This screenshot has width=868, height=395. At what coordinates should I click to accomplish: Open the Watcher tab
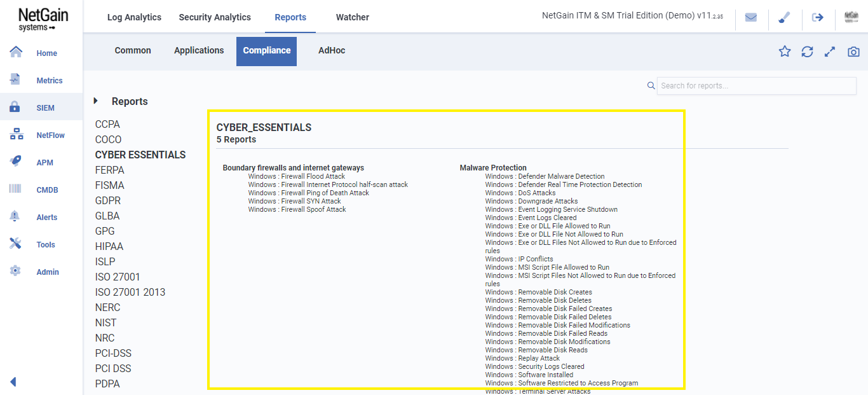[353, 17]
